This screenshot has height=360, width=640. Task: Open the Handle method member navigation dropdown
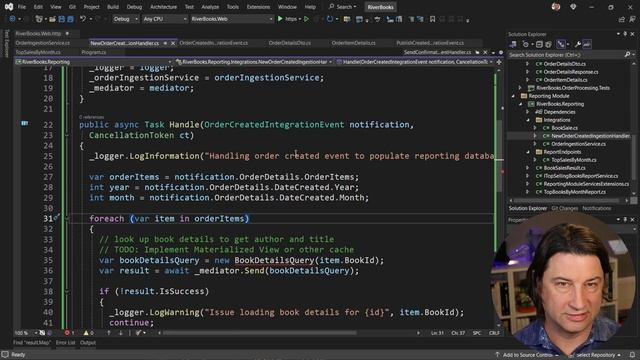(x=416, y=62)
